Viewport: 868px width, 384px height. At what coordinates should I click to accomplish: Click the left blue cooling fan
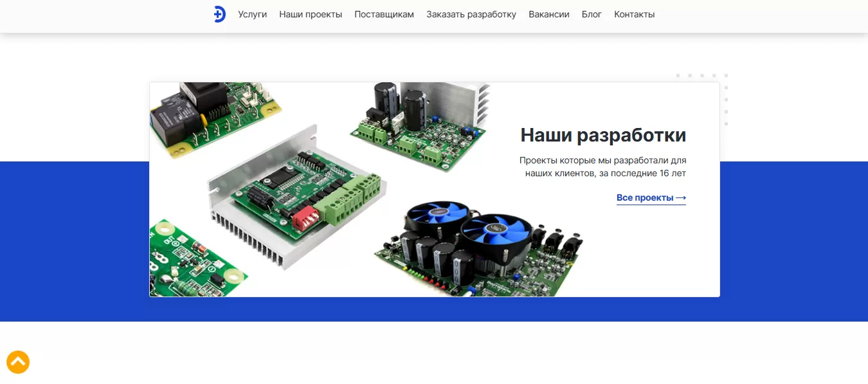pyautogui.click(x=440, y=219)
